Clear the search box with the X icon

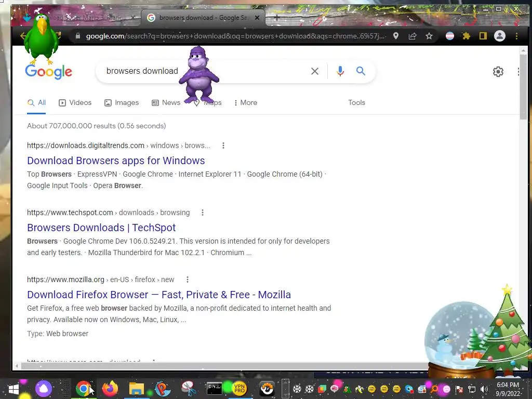[314, 71]
